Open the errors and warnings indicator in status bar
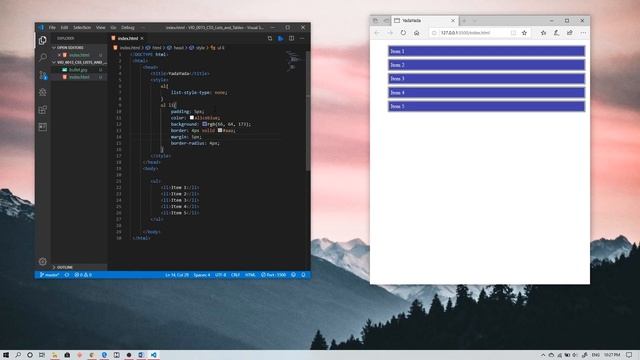The width and height of the screenshot is (640, 360). pos(83,275)
